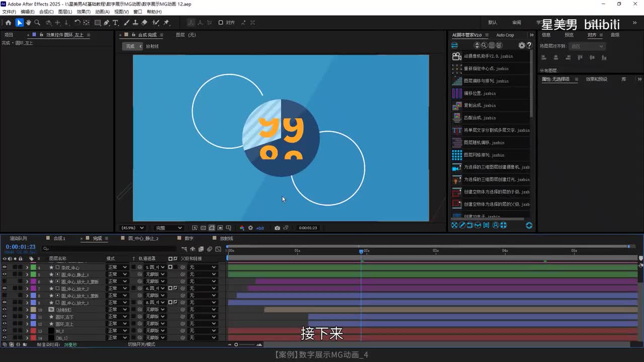Click the timeline zoom slider handle

tap(236, 344)
